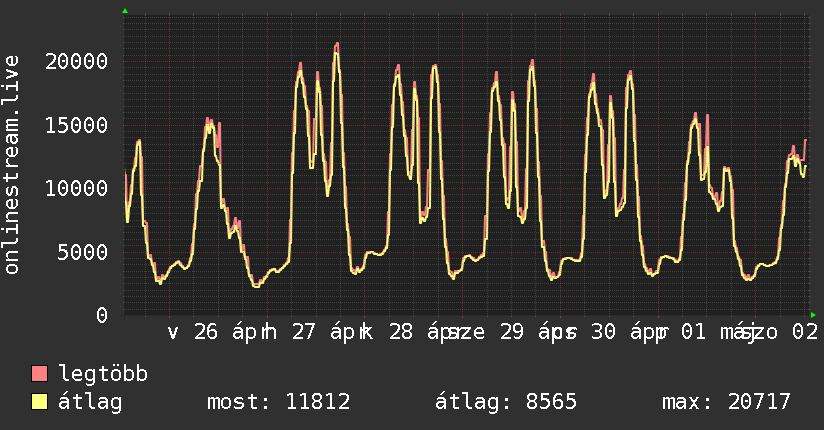The width and height of the screenshot is (824, 430).
Task: Click the green arrow atop the y-axis
Action: click(x=125, y=11)
